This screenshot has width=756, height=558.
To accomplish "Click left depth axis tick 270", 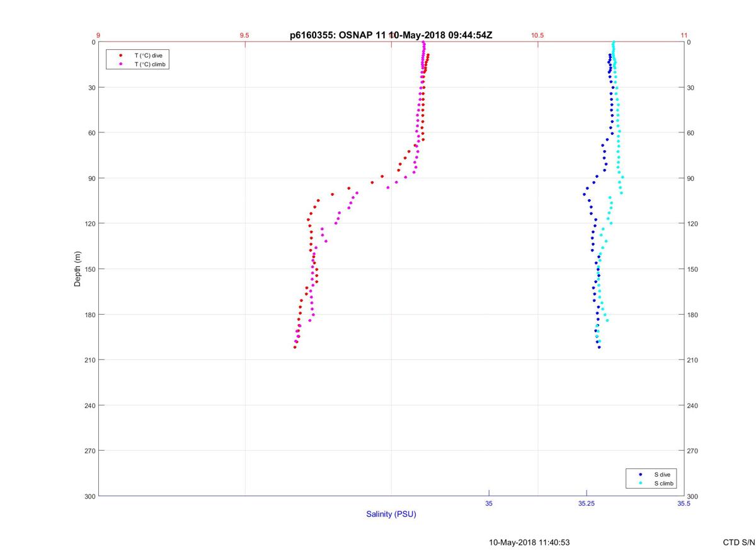I will click(89, 451).
